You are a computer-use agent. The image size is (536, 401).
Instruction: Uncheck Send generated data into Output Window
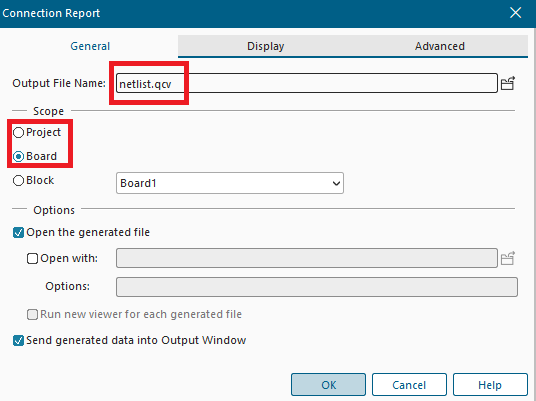18,340
